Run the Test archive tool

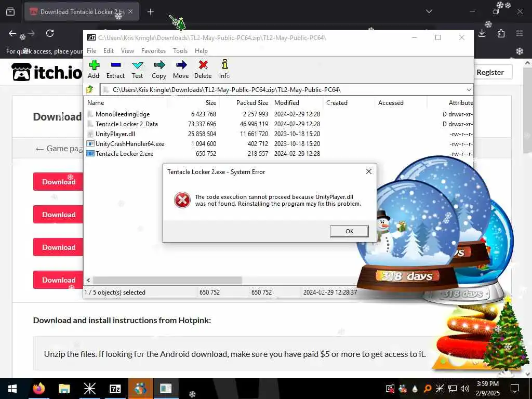click(137, 70)
